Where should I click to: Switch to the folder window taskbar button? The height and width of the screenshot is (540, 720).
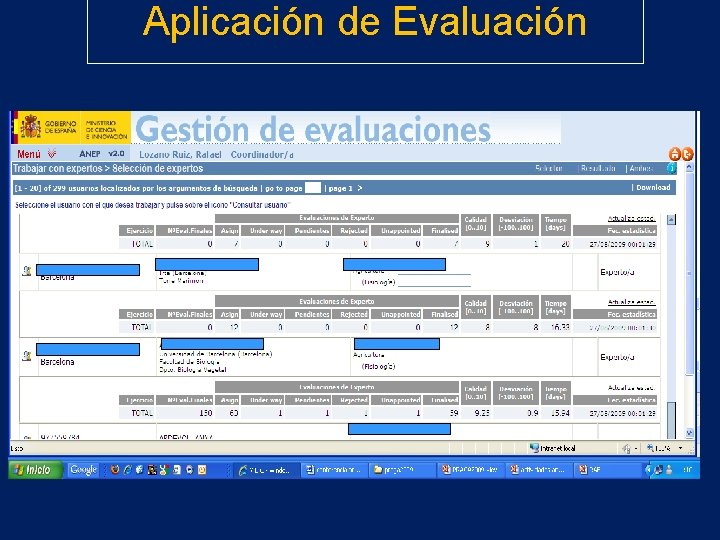pyautogui.click(x=401, y=470)
